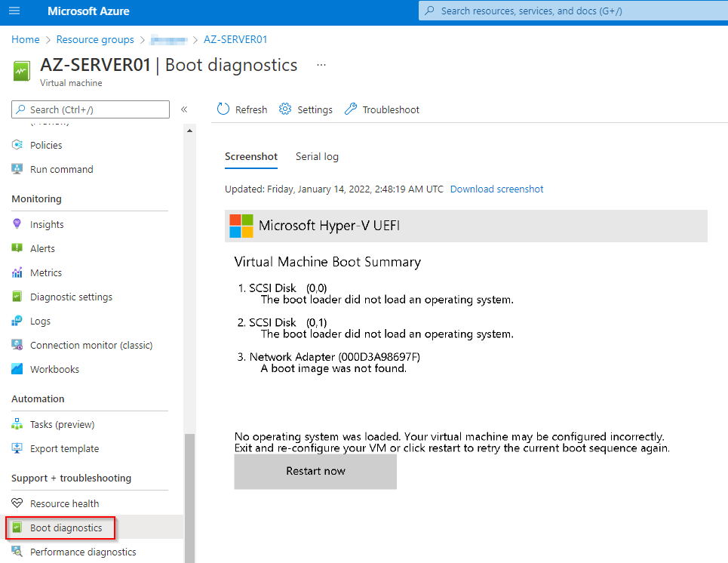Screen dimensions: 728x563
Task: Open the Insights monitoring icon
Action: [17, 223]
